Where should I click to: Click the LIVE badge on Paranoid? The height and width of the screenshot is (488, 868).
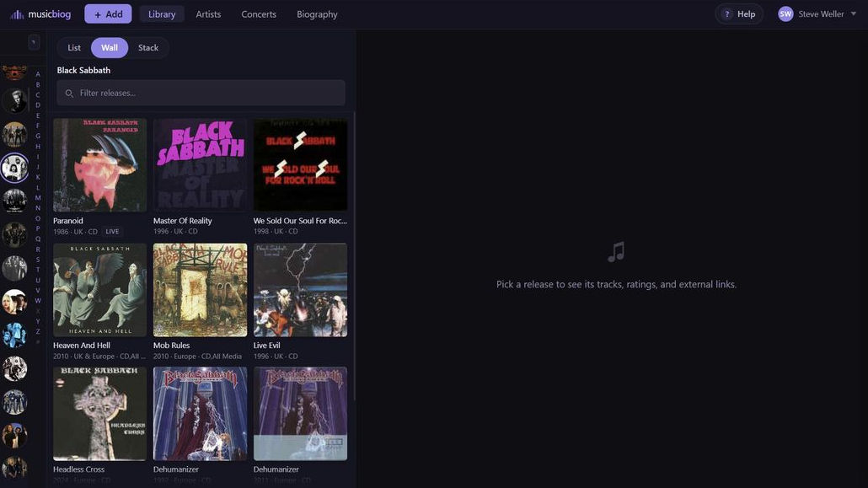point(112,232)
